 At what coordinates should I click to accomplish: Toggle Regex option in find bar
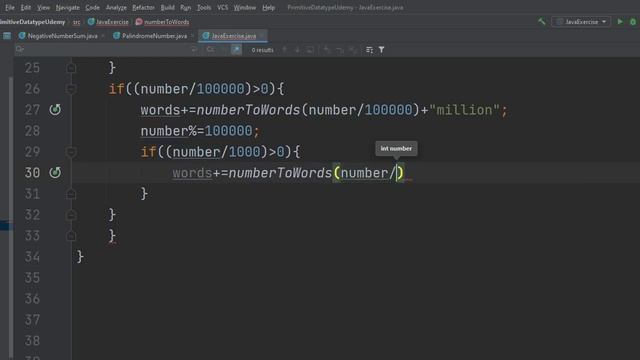pyautogui.click(x=236, y=50)
